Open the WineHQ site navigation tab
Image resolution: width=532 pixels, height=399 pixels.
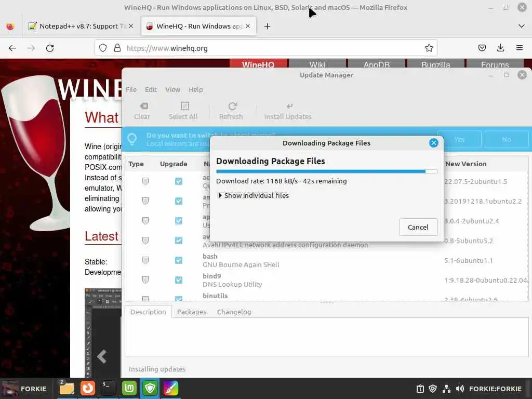(258, 64)
